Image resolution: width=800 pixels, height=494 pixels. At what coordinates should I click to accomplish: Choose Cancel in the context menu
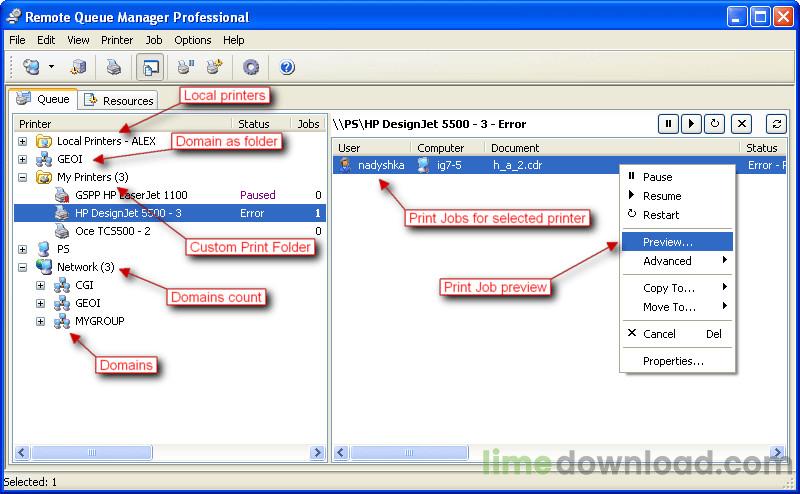pos(678,334)
